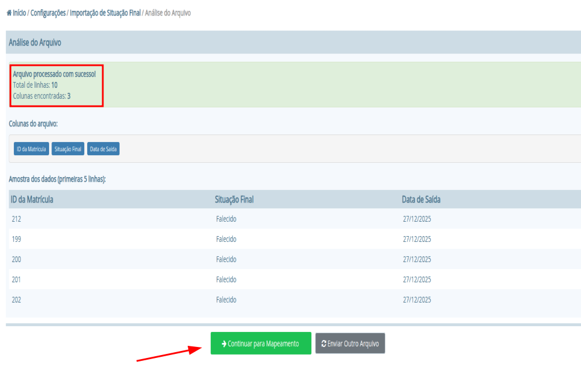The image size is (581, 392).
Task: Select the Situação Final column badge
Action: click(x=68, y=149)
